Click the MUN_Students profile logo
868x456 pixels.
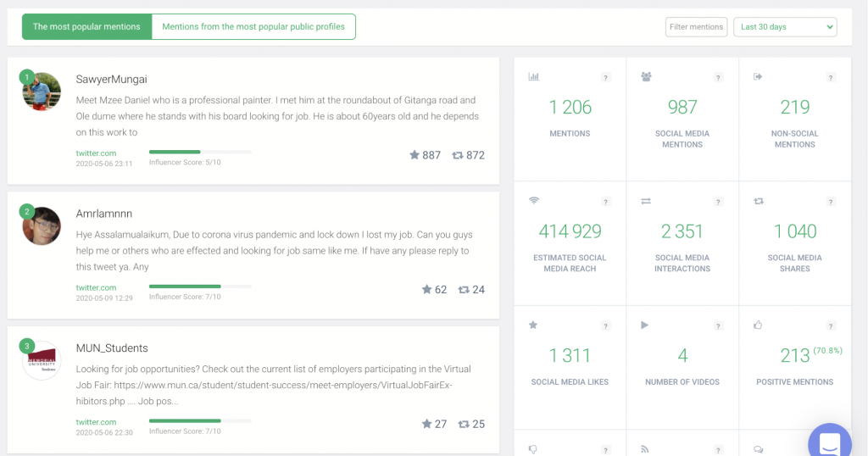[x=42, y=360]
